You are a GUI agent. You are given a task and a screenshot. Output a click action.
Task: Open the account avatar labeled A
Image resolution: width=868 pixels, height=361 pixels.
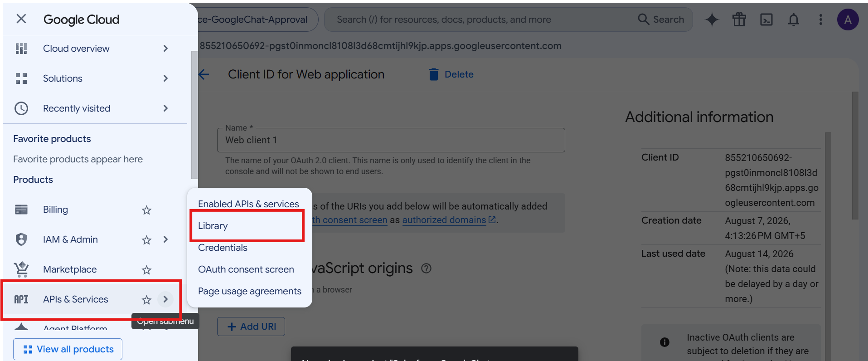[848, 20]
